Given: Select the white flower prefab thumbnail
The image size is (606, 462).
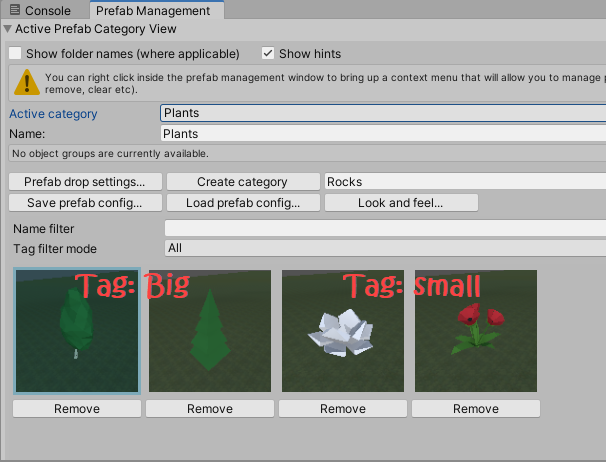Looking at the screenshot, I should (x=343, y=331).
